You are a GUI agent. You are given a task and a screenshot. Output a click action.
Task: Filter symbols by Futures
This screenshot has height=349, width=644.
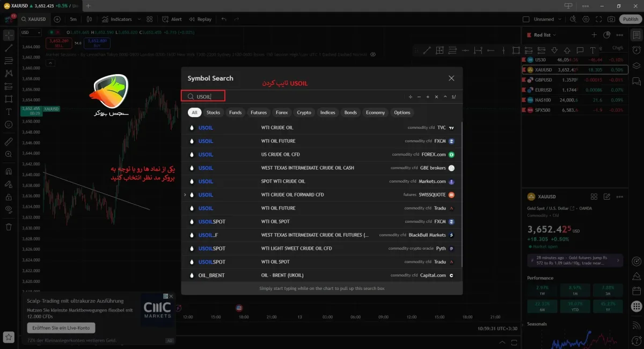[259, 113]
